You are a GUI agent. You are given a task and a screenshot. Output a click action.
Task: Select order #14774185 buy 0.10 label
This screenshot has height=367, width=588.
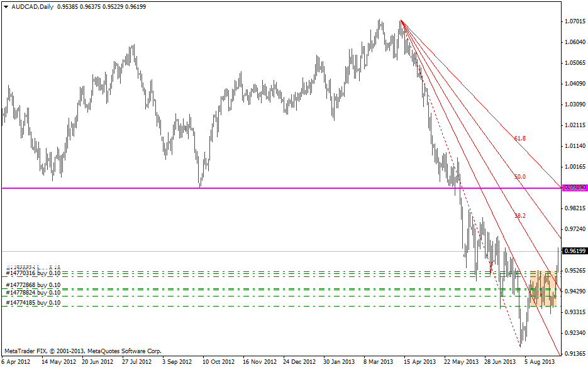click(33, 303)
